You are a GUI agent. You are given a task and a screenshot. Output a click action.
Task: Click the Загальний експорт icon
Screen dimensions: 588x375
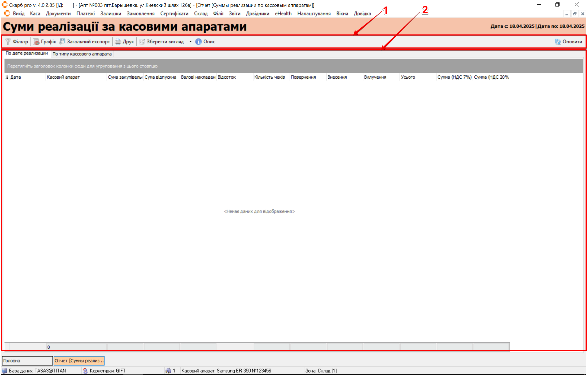(x=62, y=41)
